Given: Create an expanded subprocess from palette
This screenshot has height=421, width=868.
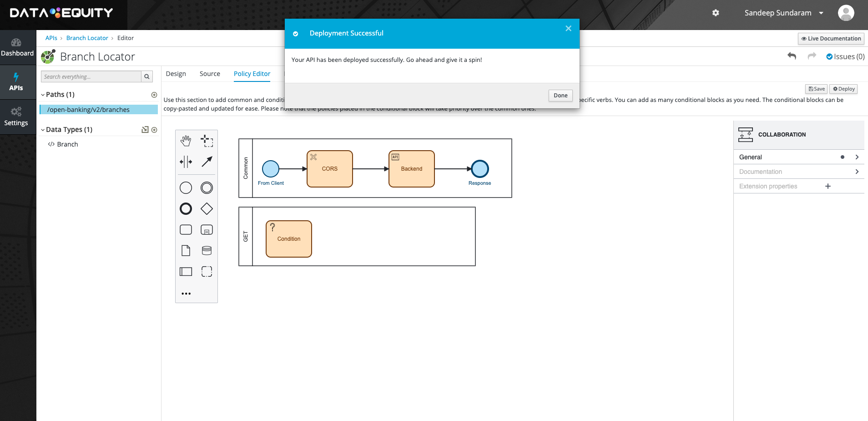Looking at the screenshot, I should click(x=207, y=230).
